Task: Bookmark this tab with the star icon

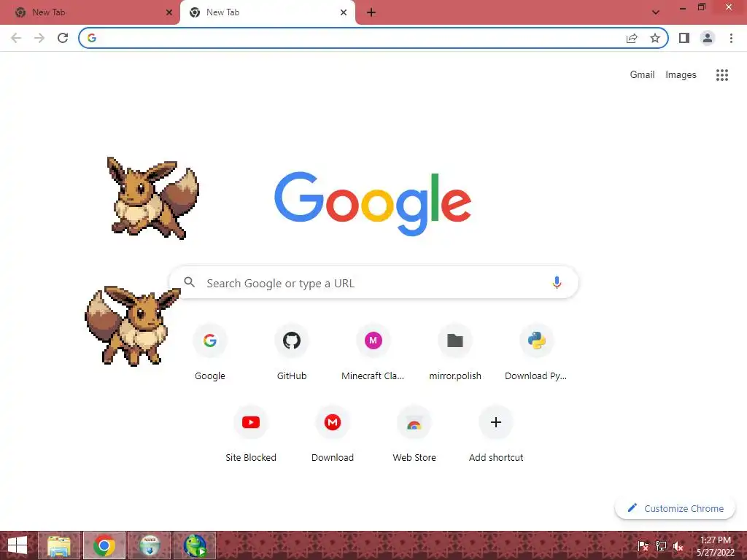Action: tap(655, 38)
